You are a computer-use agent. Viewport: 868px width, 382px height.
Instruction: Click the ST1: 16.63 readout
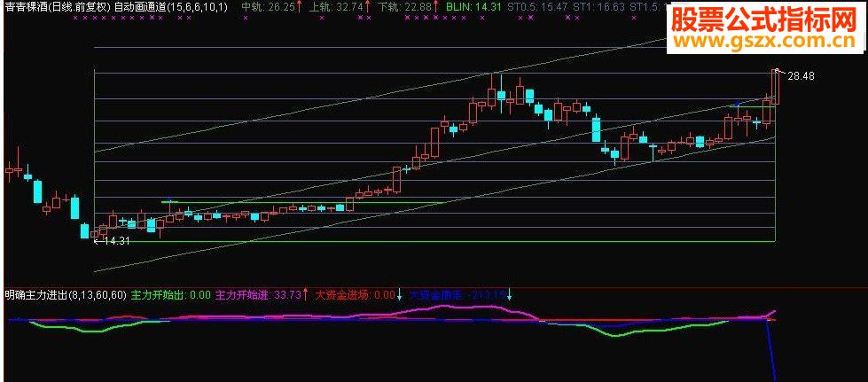click(x=599, y=7)
